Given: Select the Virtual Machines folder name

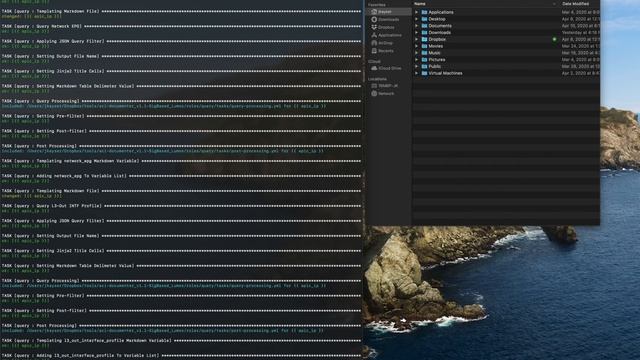Looking at the screenshot, I should (445, 73).
